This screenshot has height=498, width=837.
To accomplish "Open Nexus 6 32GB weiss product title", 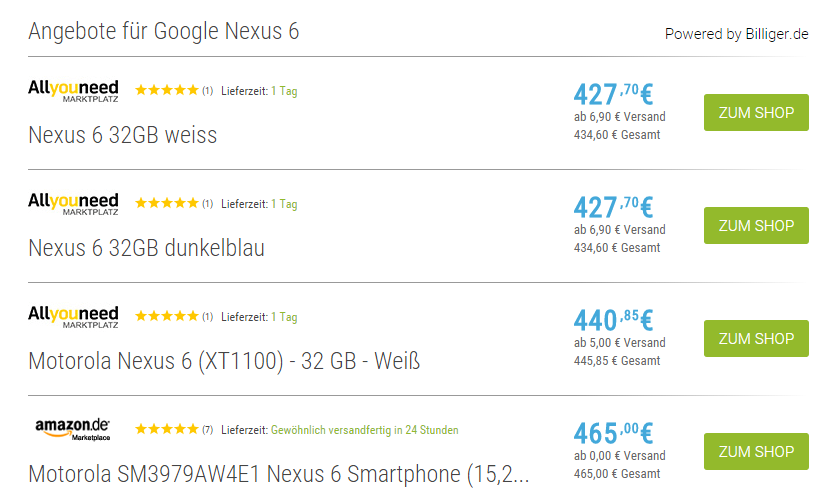I will click(123, 135).
